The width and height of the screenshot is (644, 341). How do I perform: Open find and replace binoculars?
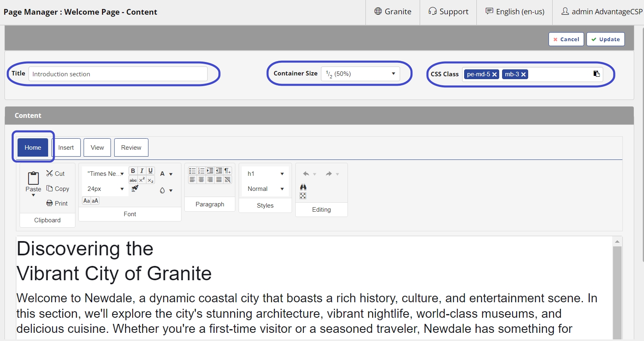(x=303, y=187)
